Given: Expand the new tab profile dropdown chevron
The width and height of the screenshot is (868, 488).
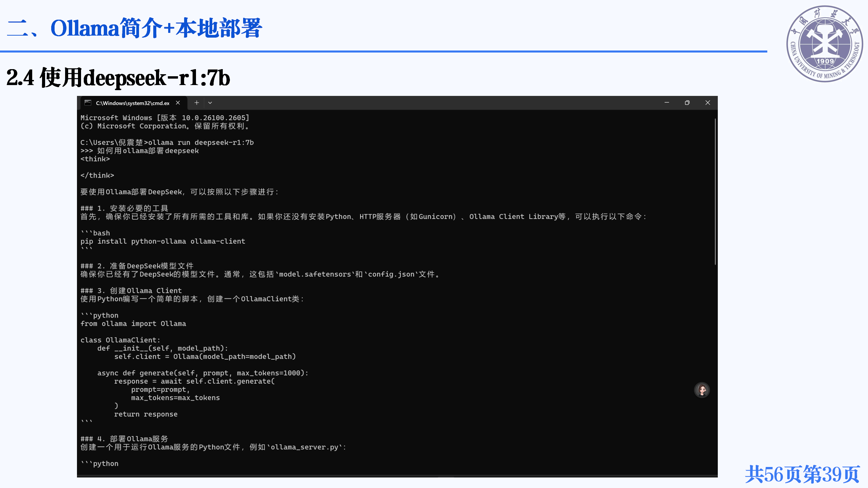Looking at the screenshot, I should (x=210, y=103).
